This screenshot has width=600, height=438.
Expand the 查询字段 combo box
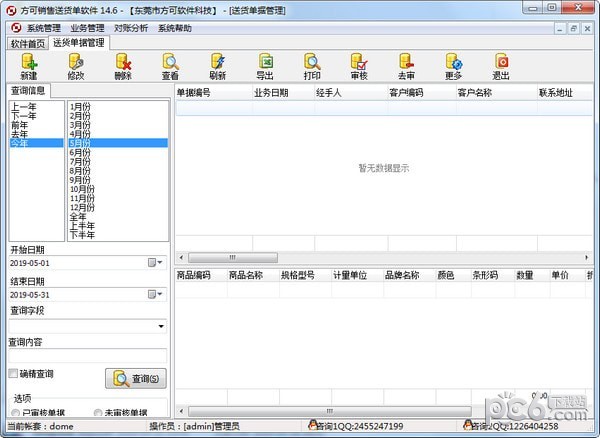[161, 326]
